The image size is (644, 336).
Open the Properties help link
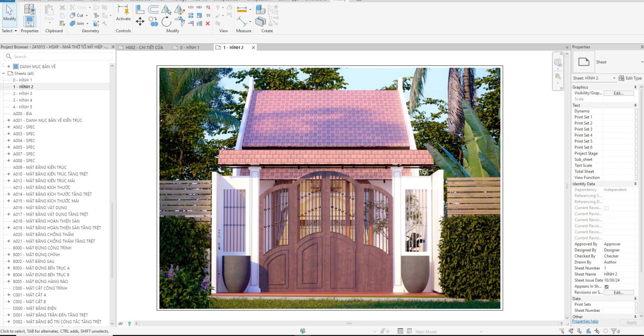click(x=585, y=321)
